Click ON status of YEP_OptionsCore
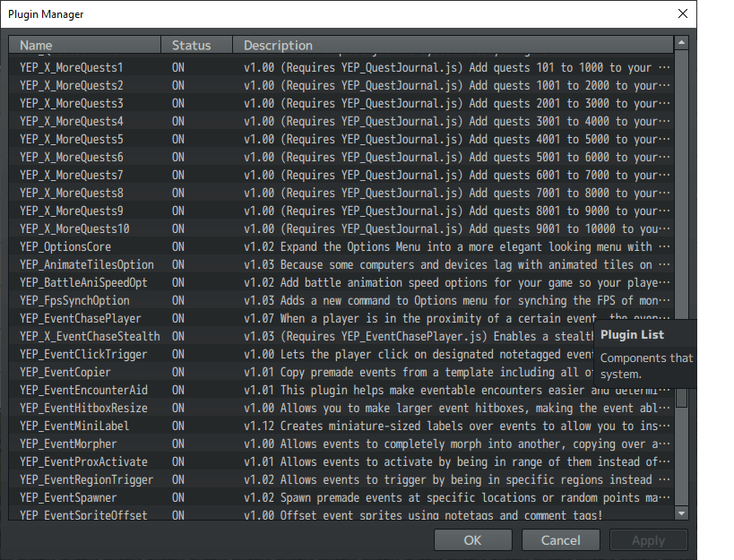734x560 pixels. click(x=177, y=246)
